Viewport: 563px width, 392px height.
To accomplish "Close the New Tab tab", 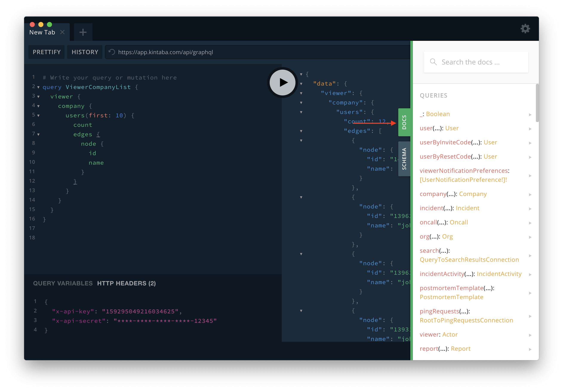I will pyautogui.click(x=62, y=32).
